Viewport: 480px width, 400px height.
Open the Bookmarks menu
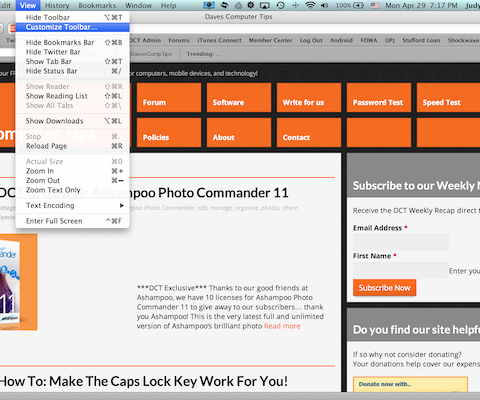point(97,6)
